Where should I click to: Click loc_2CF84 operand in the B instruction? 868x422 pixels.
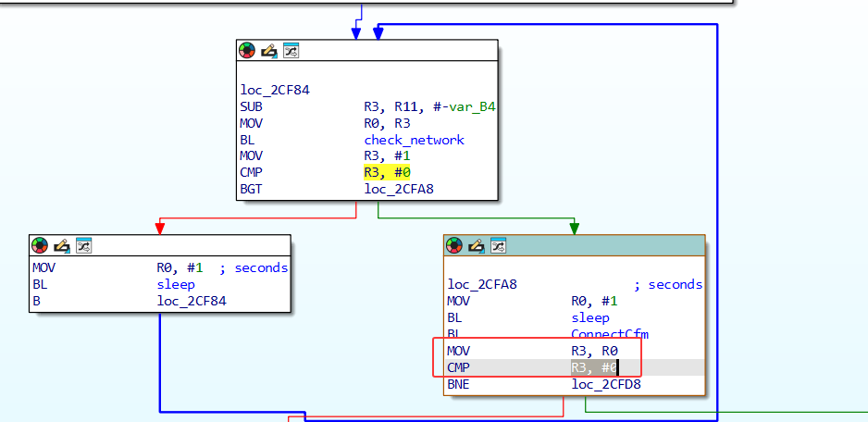[192, 301]
